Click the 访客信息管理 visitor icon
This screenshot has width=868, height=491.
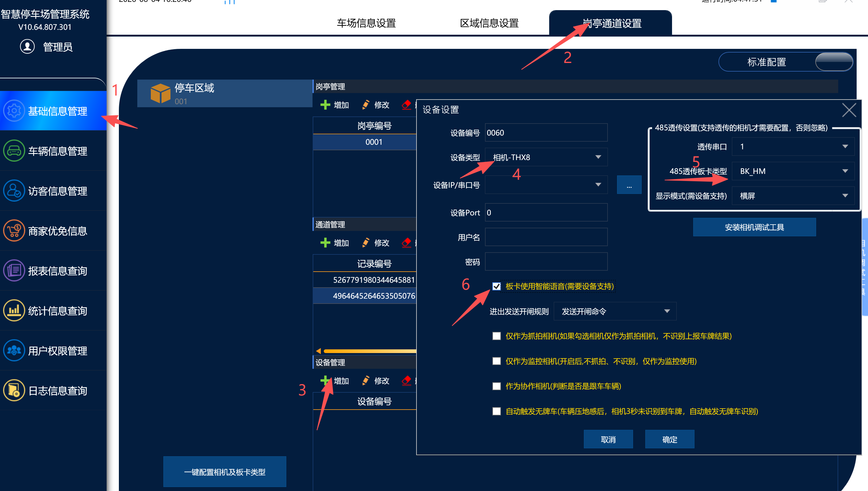coord(14,191)
